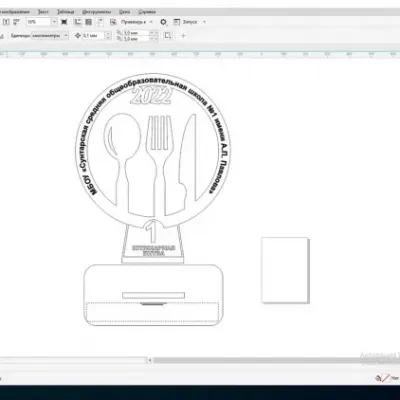The height and width of the screenshot is (400, 400).
Task: Toggle the show grid icon
Action: pyautogui.click(x=88, y=22)
